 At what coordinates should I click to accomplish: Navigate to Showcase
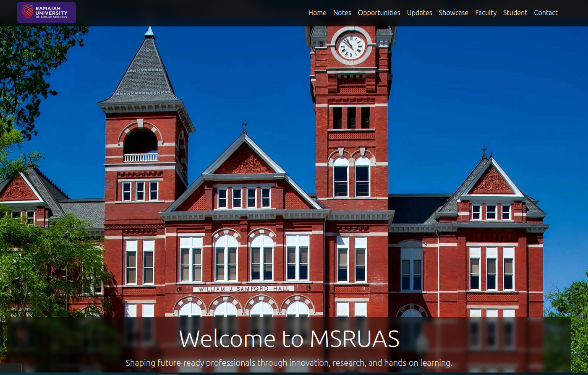point(453,13)
